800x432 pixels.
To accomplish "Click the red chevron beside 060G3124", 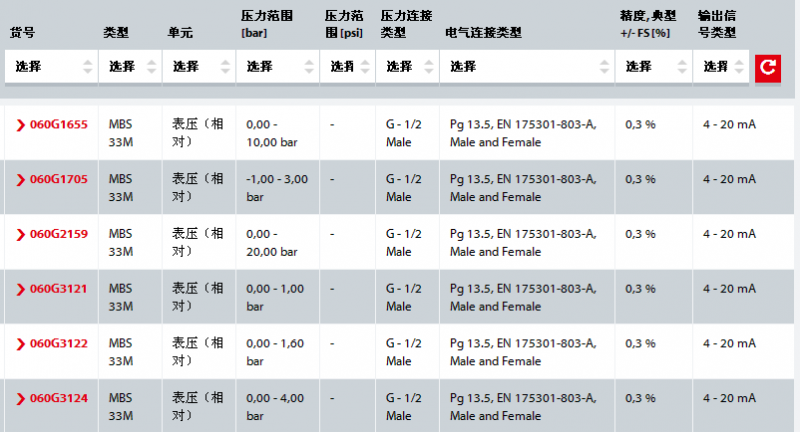I will pos(20,398).
